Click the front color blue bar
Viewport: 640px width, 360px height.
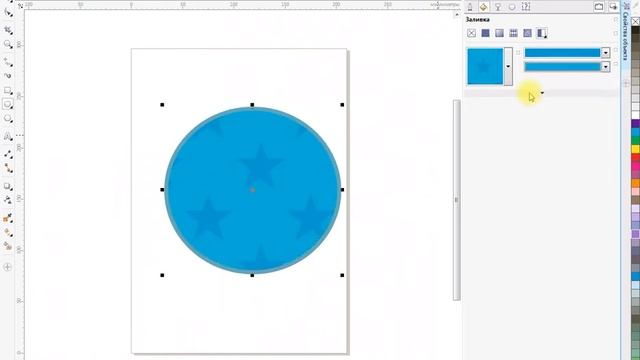[x=562, y=53]
